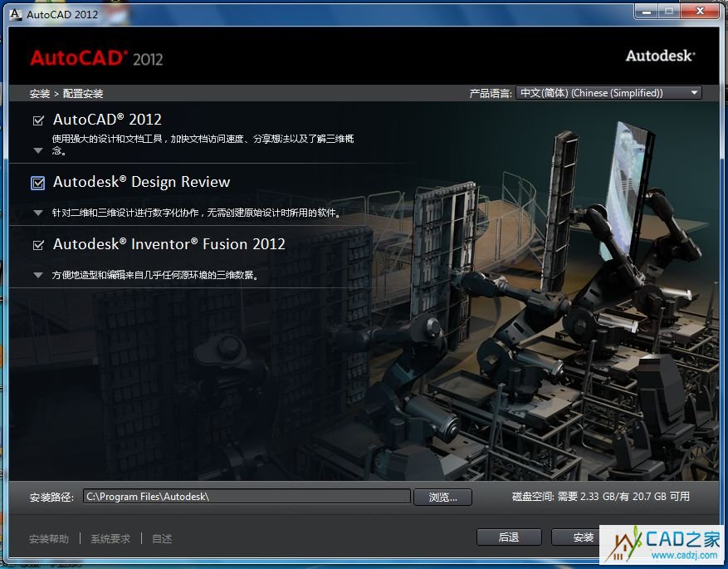Open the product language dropdown

tap(608, 93)
